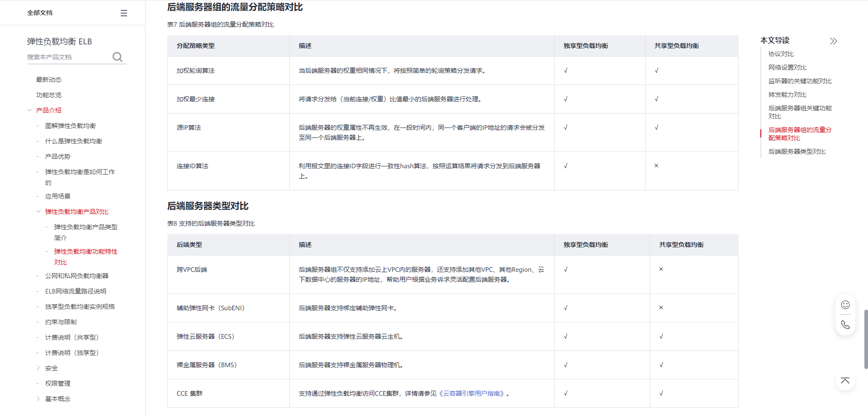Collapse the 弹性负载均衡产品对比 subsection

click(38, 212)
